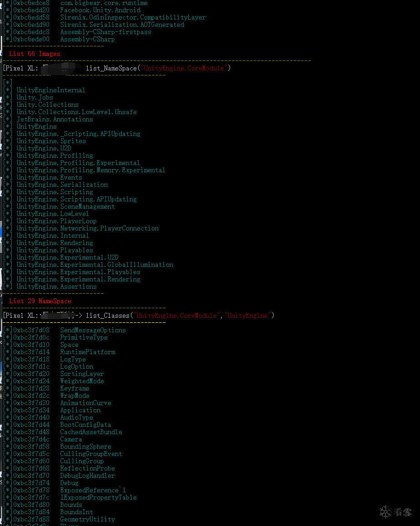Click address 0xbc3f7d10 beside Space
The width and height of the screenshot is (420, 526).
(x=31, y=345)
